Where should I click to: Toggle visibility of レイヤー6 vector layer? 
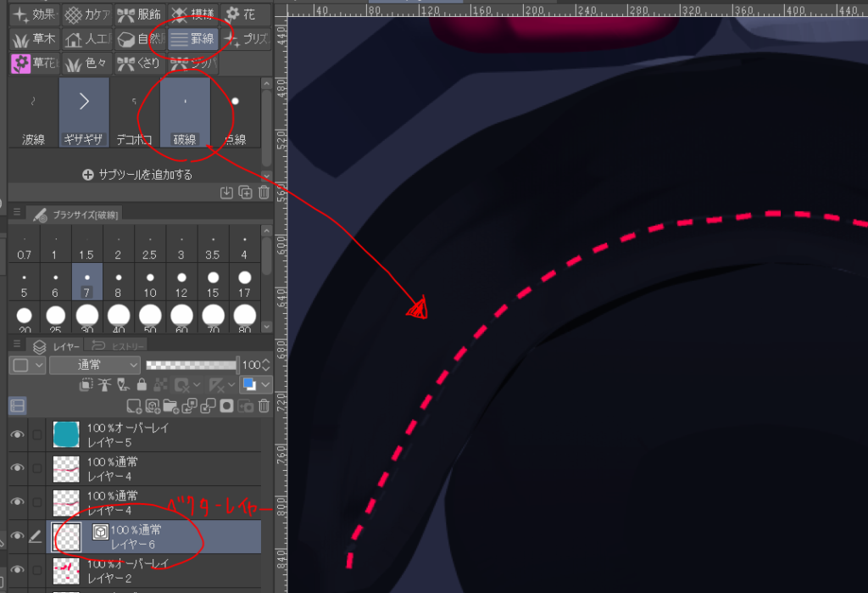pos(17,536)
